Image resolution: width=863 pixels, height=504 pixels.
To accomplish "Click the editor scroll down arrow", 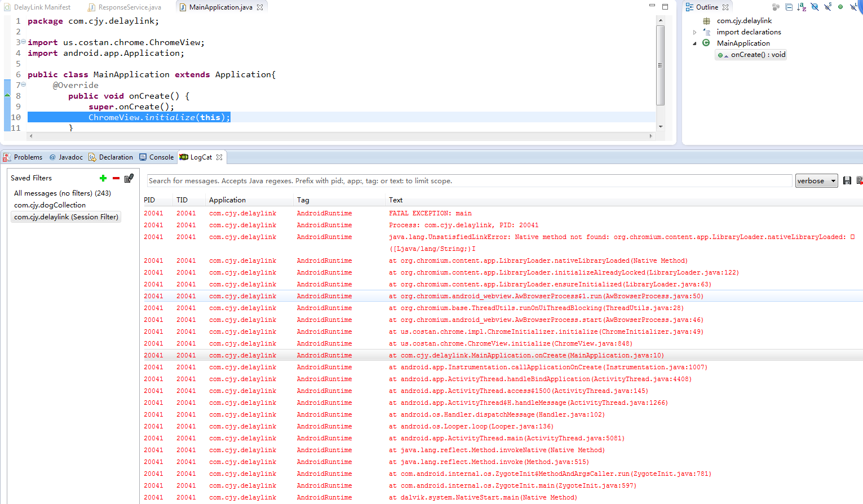I will (x=661, y=127).
